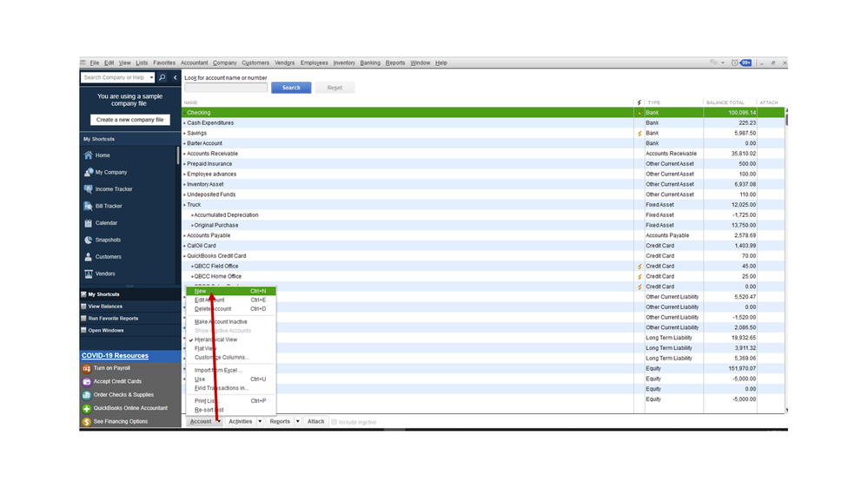Click the lightning bolt icon on Savings row

(639, 134)
